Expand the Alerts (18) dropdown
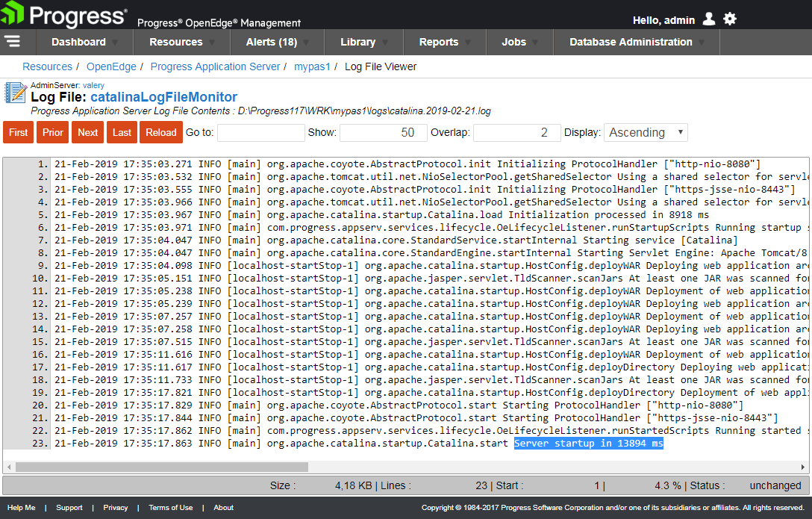Image resolution: width=812 pixels, height=519 pixels. (277, 42)
